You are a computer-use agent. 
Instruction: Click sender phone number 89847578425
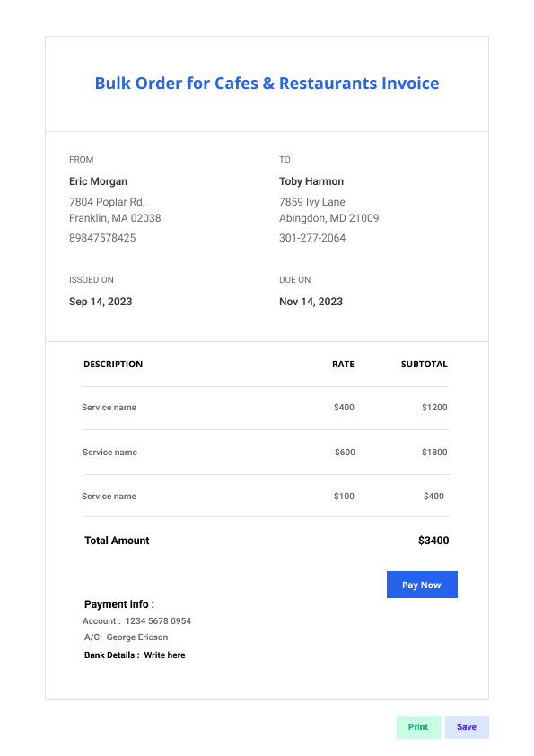tap(102, 238)
